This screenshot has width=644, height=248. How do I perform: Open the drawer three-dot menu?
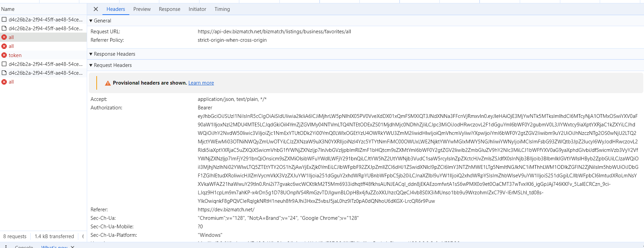pos(6,246)
